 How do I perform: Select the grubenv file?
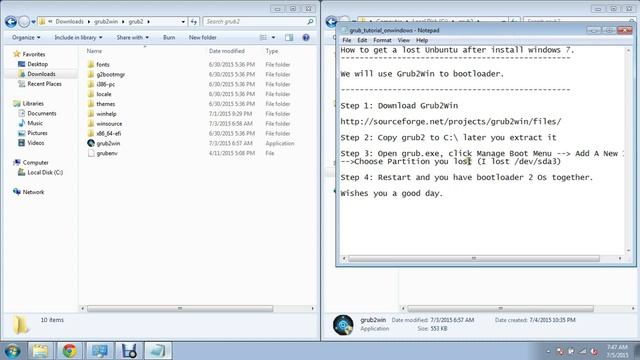[x=107, y=153]
